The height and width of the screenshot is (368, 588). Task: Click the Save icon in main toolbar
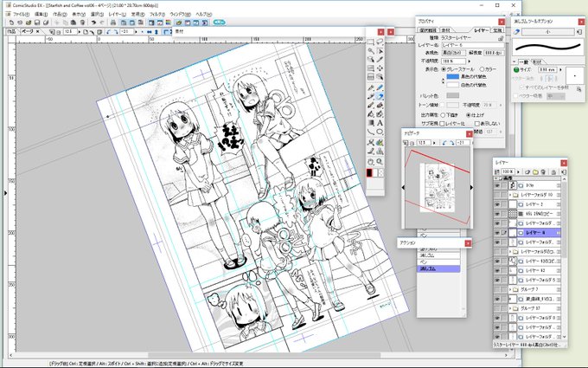(x=37, y=23)
